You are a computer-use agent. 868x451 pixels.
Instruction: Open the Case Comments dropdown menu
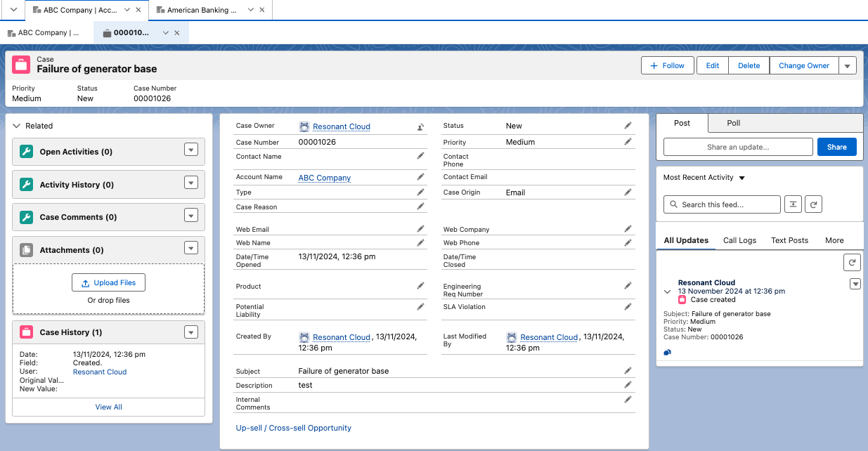[190, 216]
